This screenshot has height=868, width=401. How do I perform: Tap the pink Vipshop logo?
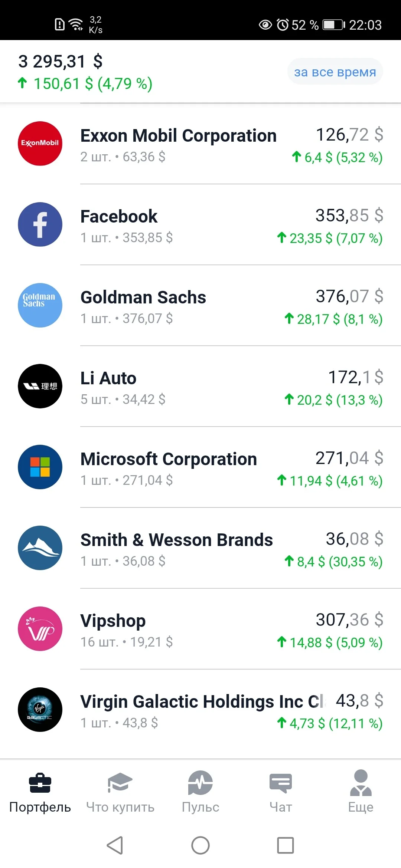pyautogui.click(x=40, y=629)
